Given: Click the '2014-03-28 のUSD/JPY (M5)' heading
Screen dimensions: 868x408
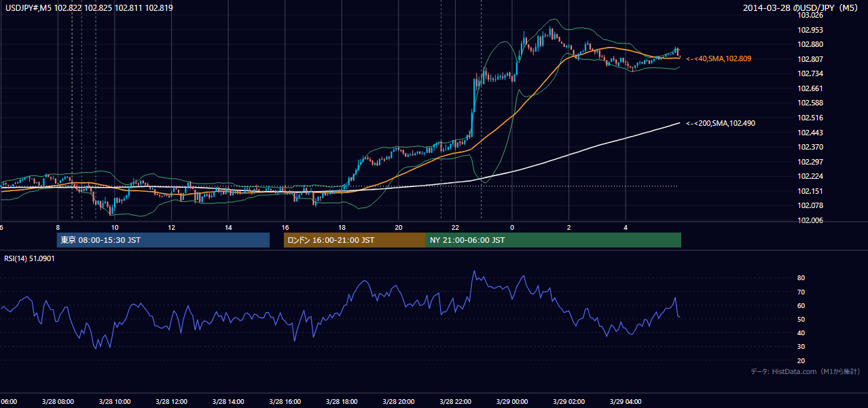Looking at the screenshot, I should [801, 8].
